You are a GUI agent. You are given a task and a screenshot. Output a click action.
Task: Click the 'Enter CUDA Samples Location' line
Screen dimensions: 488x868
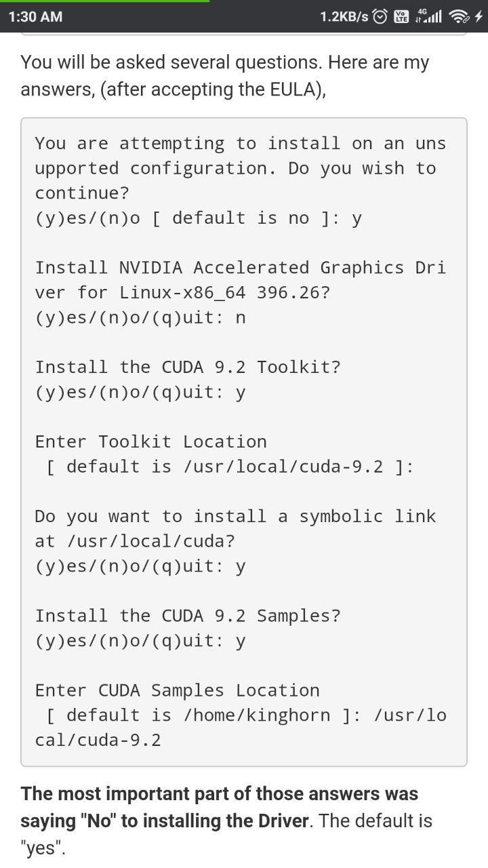click(177, 690)
